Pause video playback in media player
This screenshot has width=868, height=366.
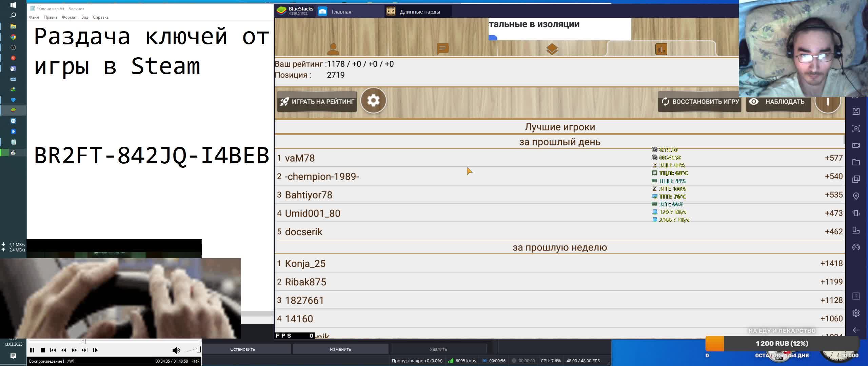32,350
